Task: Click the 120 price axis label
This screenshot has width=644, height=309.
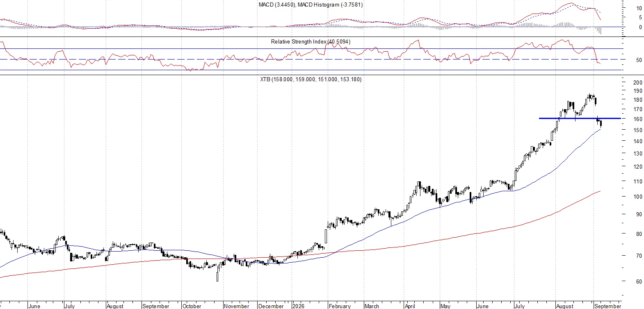Action: pos(638,167)
